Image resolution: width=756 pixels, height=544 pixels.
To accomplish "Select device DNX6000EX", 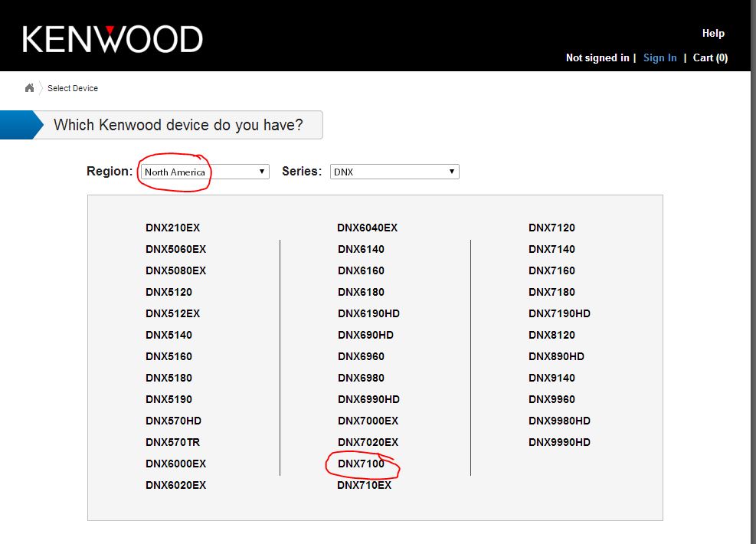I will coord(176,464).
